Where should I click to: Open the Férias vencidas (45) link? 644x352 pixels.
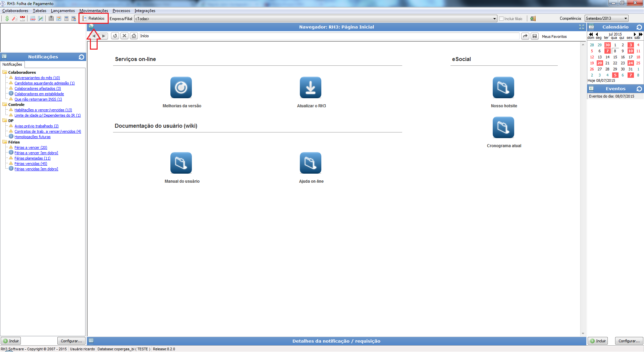coord(31,164)
